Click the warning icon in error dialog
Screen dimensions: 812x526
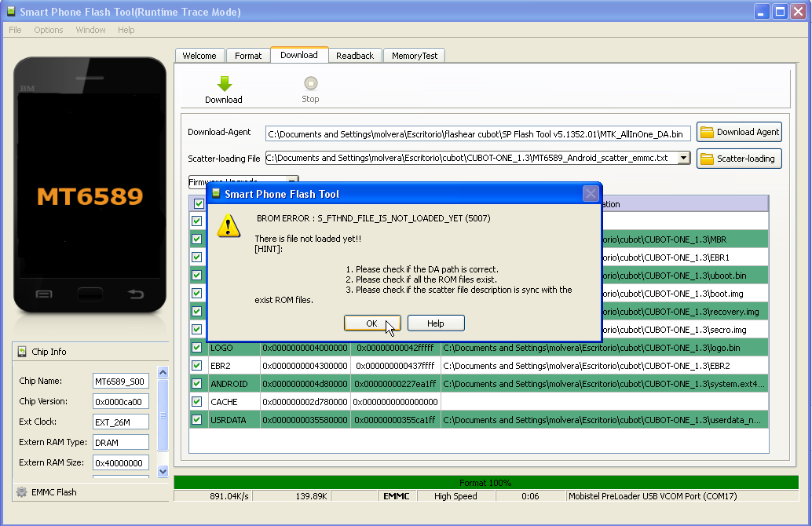tap(229, 226)
